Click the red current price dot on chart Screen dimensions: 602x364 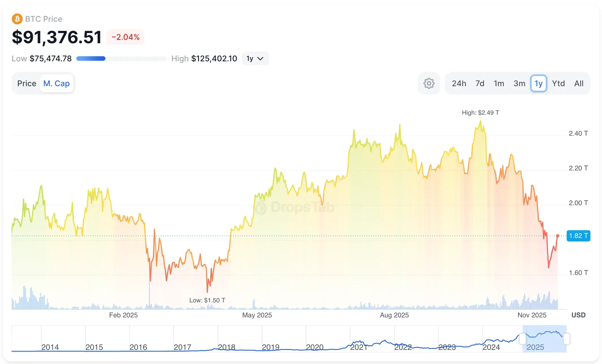tap(558, 235)
